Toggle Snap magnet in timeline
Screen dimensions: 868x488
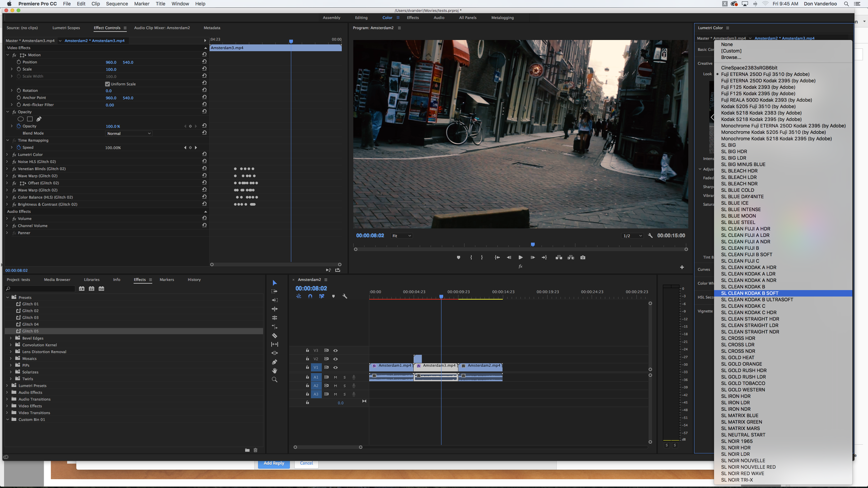tap(310, 296)
